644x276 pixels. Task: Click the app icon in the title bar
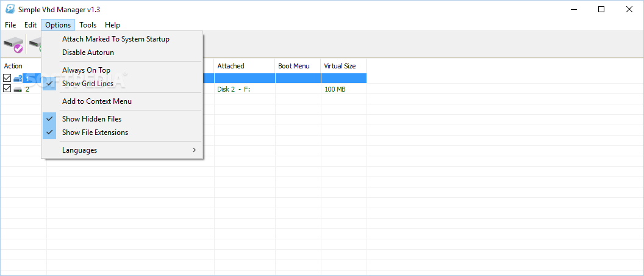[10, 9]
